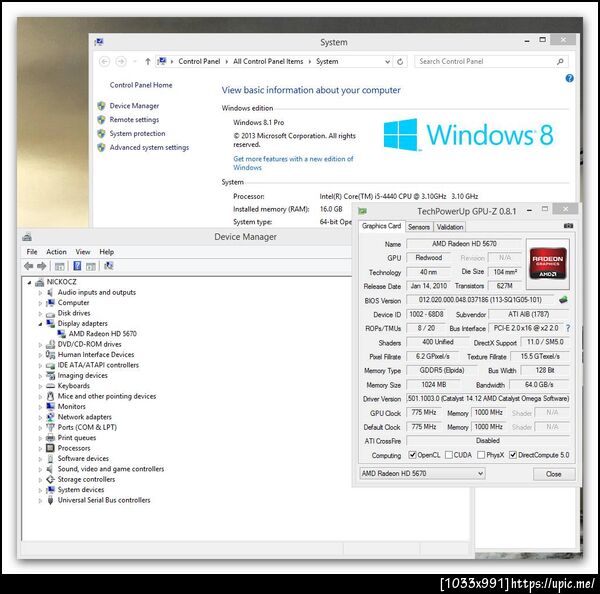Click back arrow in System window navigation
The width and height of the screenshot is (600, 594).
point(104,61)
